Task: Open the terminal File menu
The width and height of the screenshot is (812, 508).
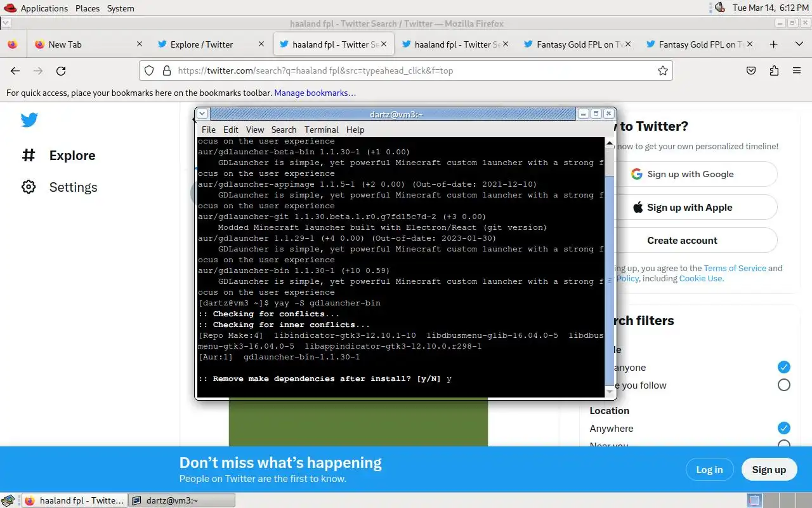Action: pyautogui.click(x=209, y=130)
